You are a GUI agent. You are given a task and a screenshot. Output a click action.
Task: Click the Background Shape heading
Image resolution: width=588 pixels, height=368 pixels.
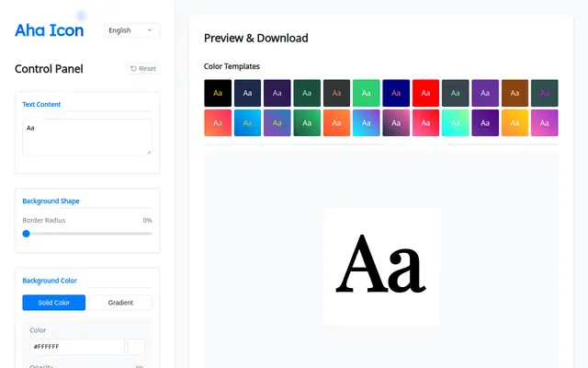(51, 201)
